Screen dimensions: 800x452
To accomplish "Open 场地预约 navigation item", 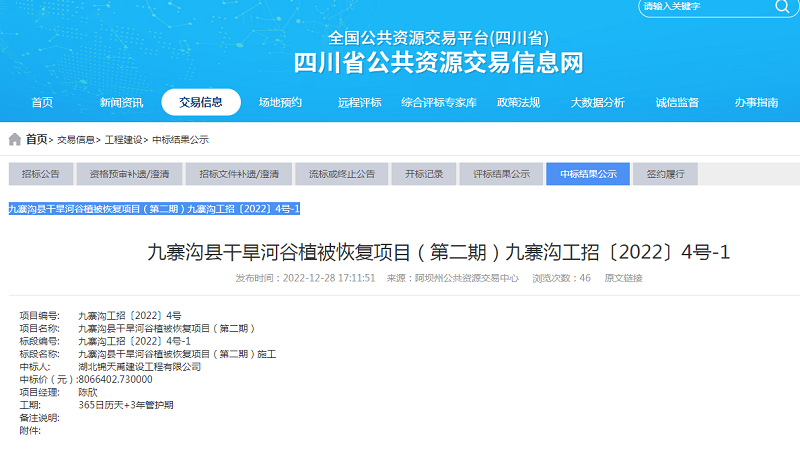I will pyautogui.click(x=280, y=102).
